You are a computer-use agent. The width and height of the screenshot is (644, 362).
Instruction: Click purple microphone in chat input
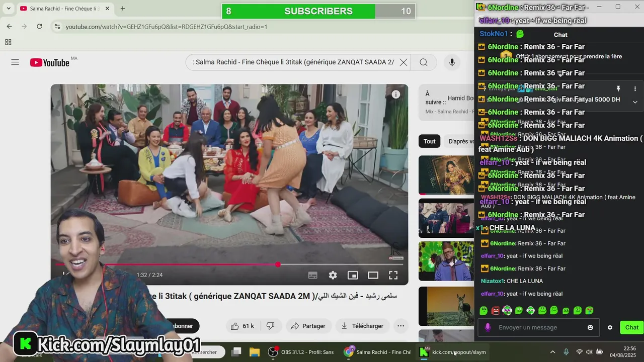488,327
